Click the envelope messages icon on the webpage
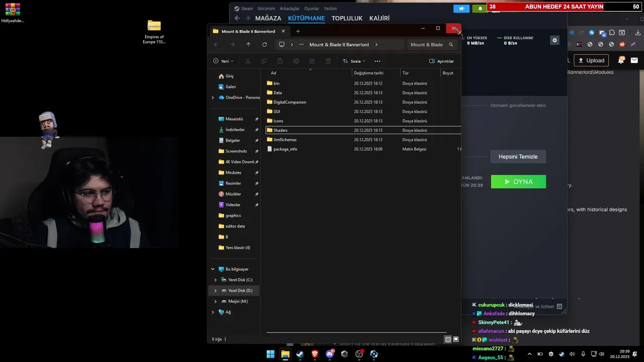Screen dimensions: 644x362 pos(634,60)
